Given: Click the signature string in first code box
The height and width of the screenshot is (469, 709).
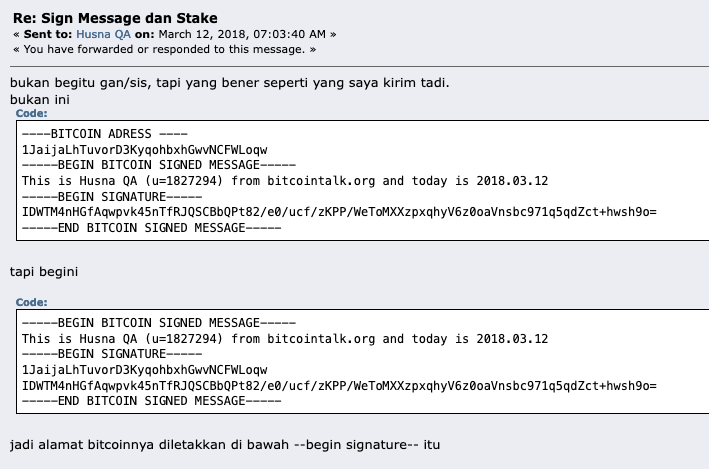Looking at the screenshot, I should (339, 212).
